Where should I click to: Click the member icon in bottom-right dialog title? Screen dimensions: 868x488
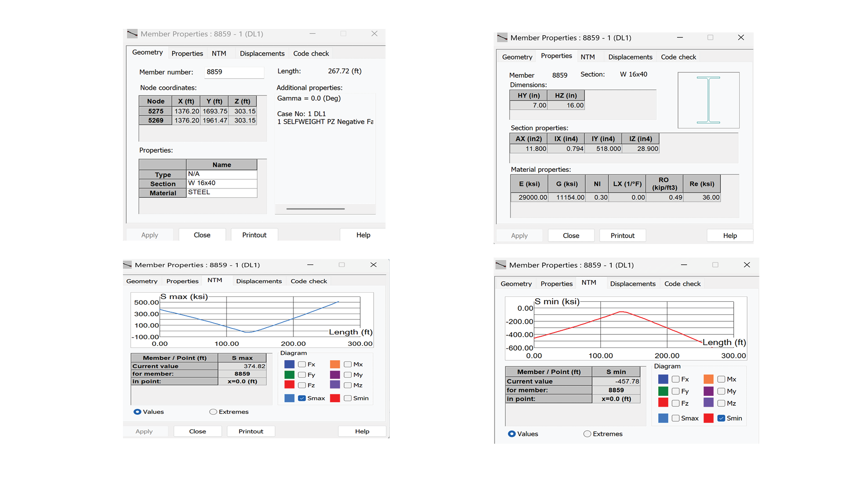tap(501, 265)
